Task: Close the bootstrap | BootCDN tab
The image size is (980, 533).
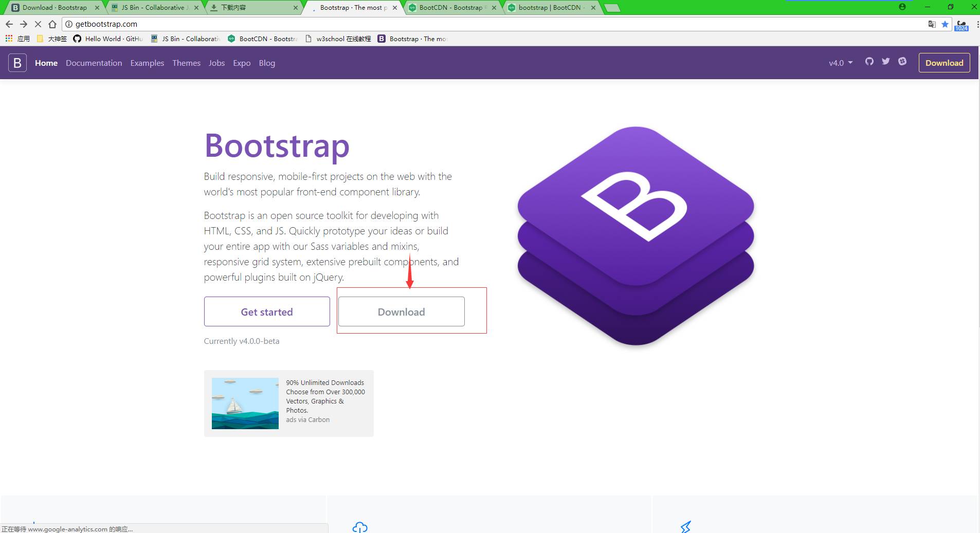Action: coord(593,8)
